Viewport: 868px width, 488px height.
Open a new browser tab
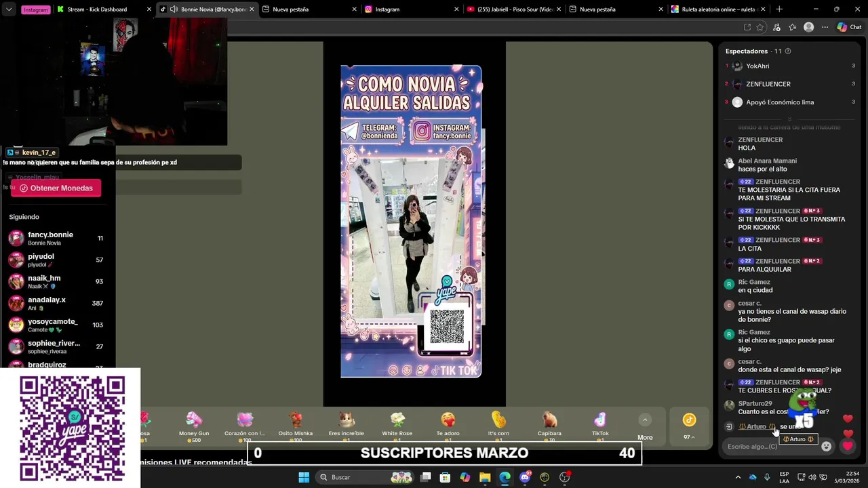pos(778,9)
